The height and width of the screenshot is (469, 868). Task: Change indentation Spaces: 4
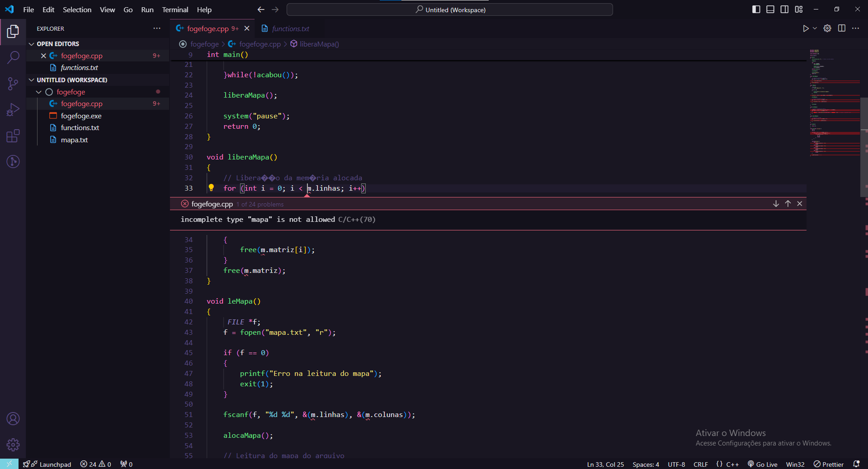coord(646,464)
